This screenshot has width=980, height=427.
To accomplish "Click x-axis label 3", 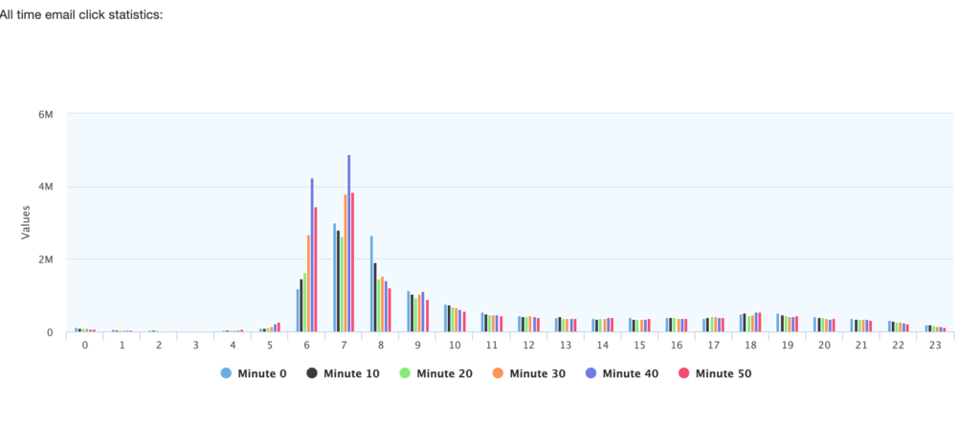I will pyautogui.click(x=195, y=345).
